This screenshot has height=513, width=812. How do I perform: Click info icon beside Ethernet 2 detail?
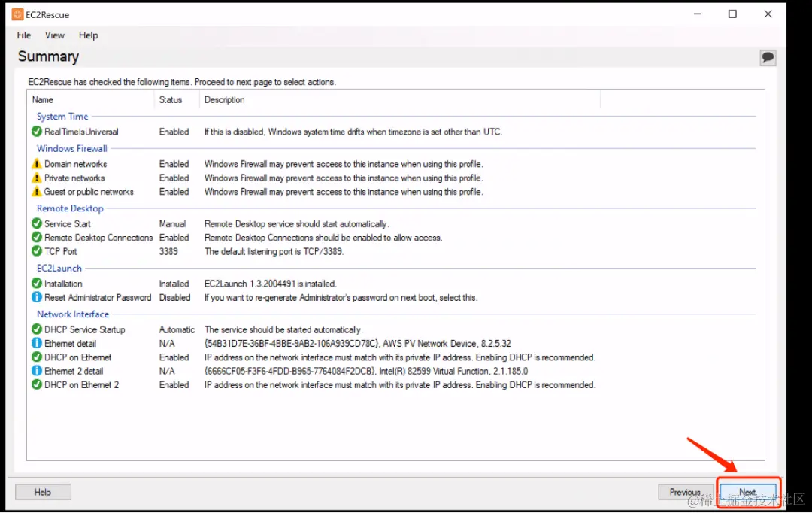point(37,371)
